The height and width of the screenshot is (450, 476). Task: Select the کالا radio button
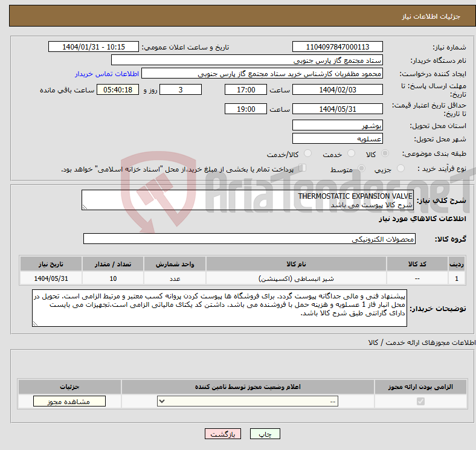click(x=385, y=153)
